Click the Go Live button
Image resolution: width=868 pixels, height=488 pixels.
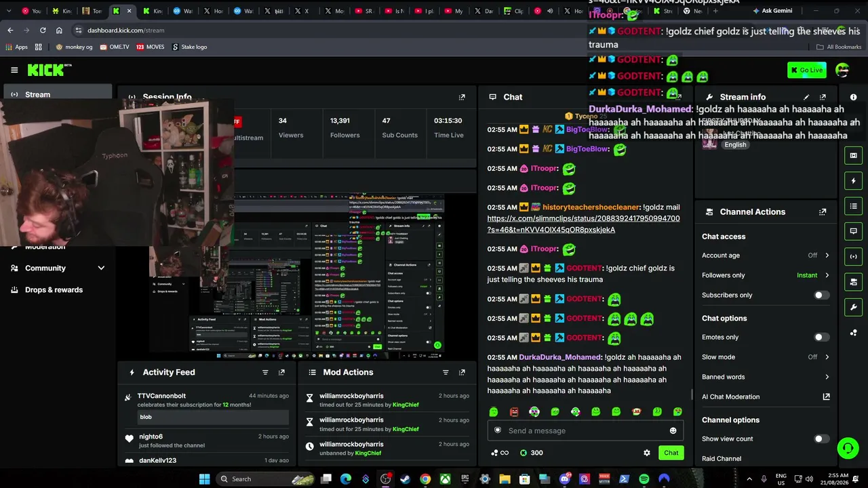tap(806, 70)
